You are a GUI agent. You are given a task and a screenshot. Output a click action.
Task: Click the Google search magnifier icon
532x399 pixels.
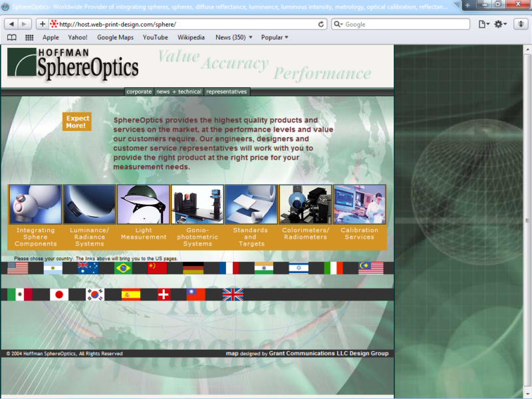point(338,24)
